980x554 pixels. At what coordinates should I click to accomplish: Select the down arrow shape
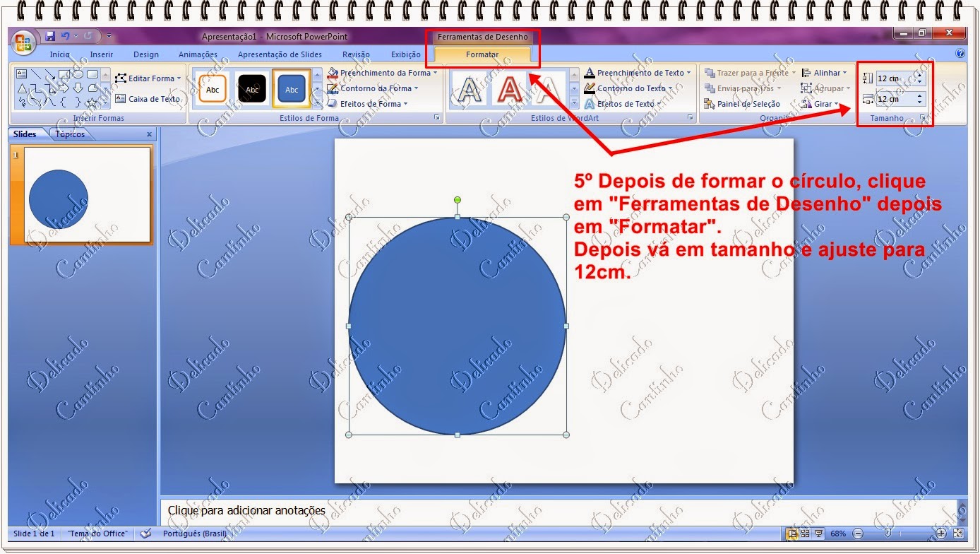78,88
